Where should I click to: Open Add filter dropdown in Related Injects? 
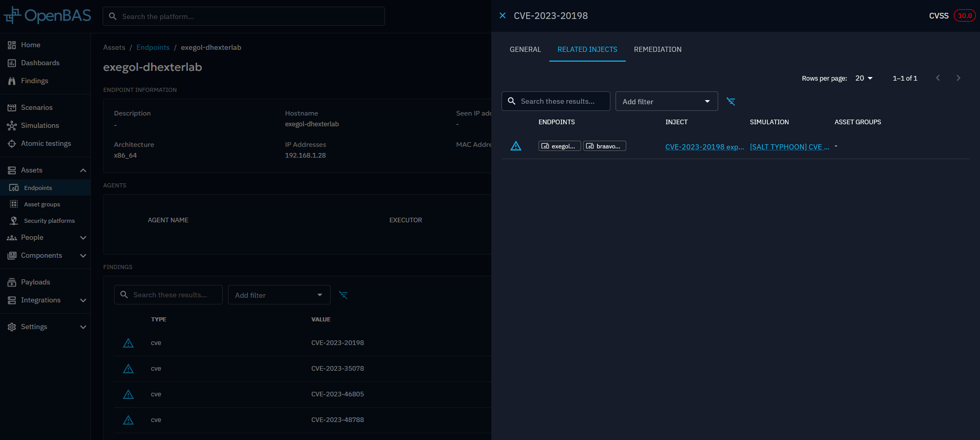click(x=666, y=102)
